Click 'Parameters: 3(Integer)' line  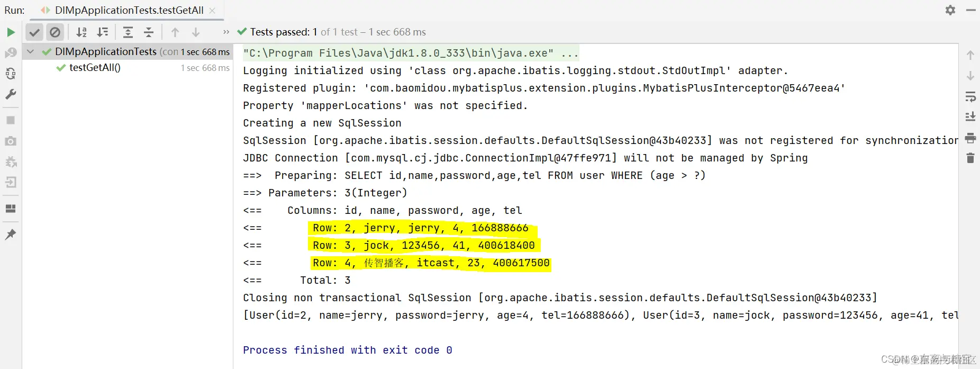click(325, 193)
